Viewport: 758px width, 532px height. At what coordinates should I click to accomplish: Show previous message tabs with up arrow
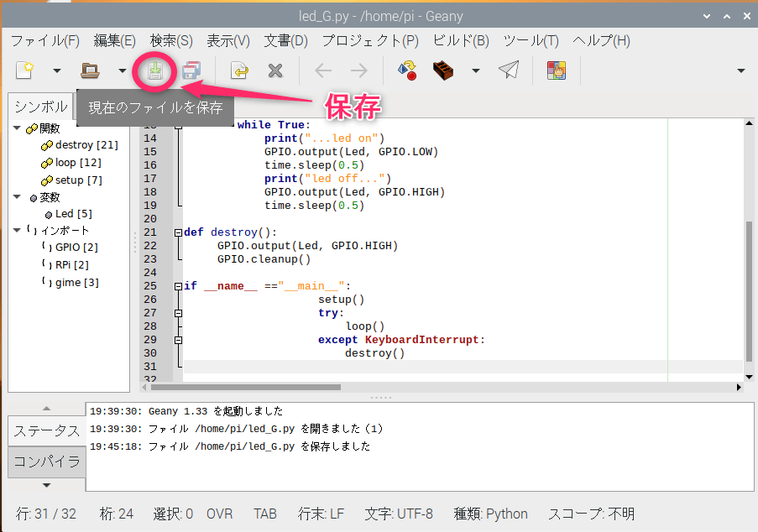point(46,409)
